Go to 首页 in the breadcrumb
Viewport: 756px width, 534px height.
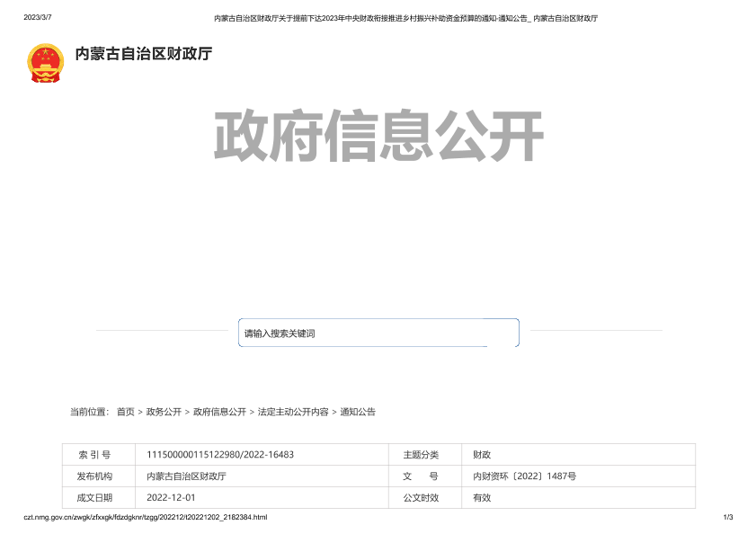(x=125, y=412)
